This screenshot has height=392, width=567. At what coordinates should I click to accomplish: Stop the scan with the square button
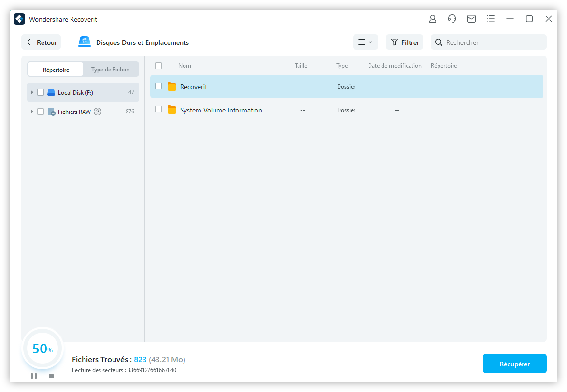click(x=51, y=376)
